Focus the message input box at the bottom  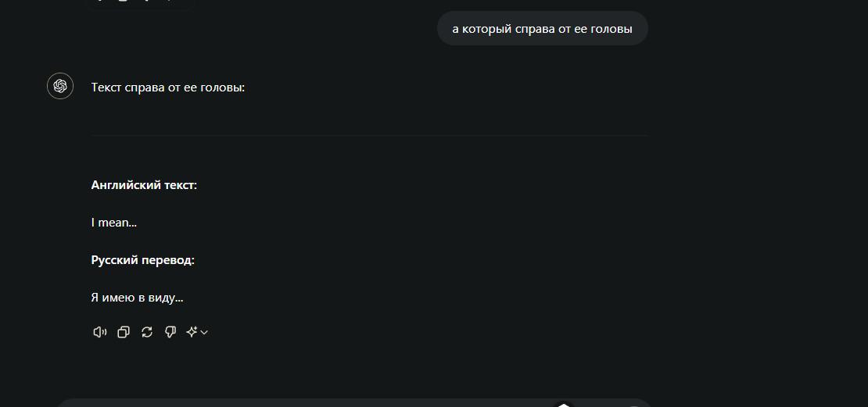[x=354, y=403]
